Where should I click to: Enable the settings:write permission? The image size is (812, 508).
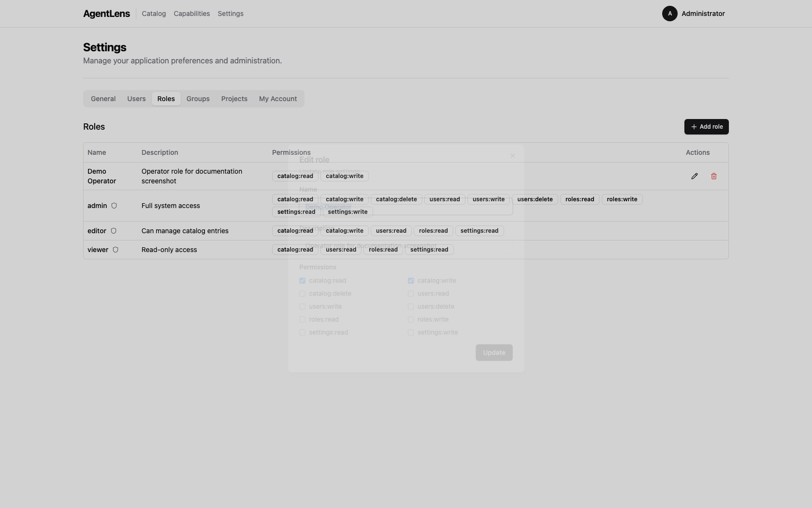pyautogui.click(x=410, y=332)
